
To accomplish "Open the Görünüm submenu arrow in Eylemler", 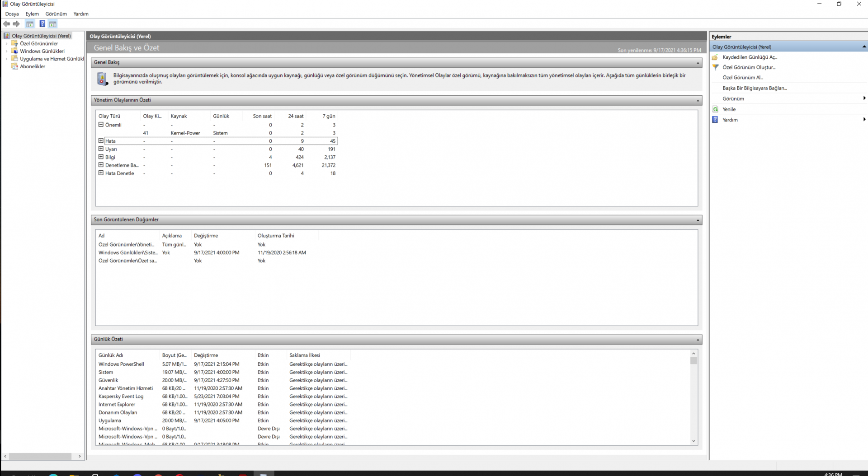I will (x=864, y=98).
